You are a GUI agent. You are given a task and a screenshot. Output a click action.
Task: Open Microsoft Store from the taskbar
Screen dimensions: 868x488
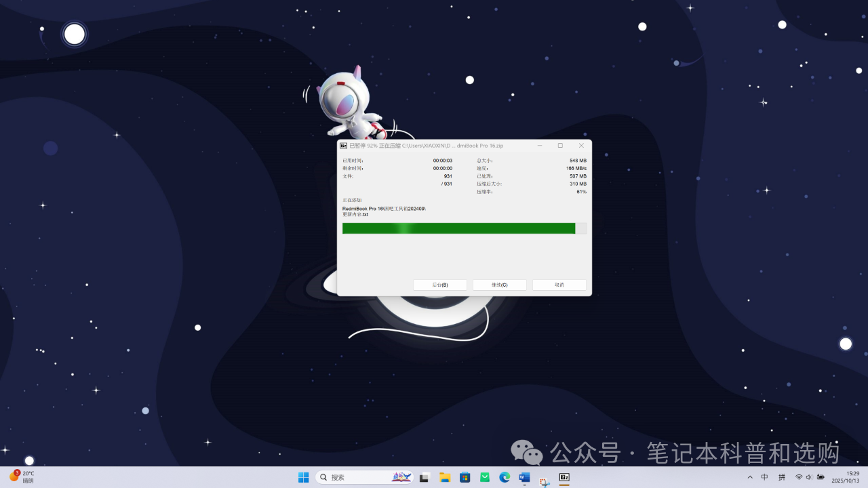(465, 477)
